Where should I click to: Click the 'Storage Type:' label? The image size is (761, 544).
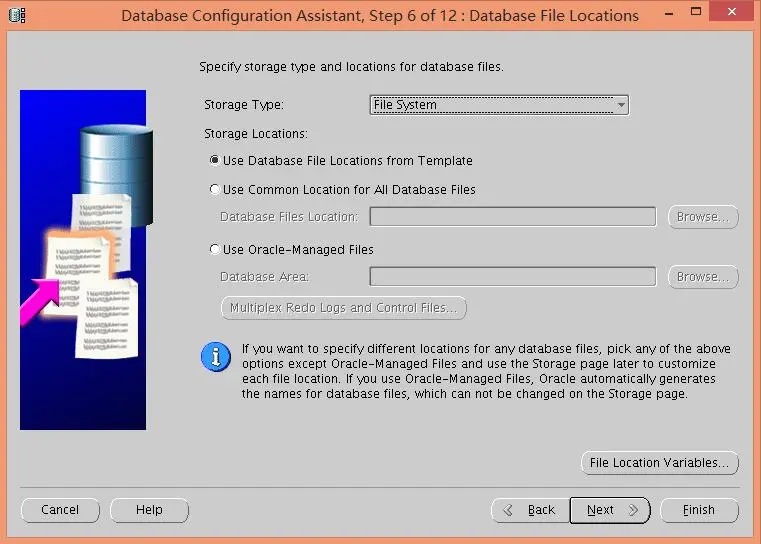coord(244,105)
